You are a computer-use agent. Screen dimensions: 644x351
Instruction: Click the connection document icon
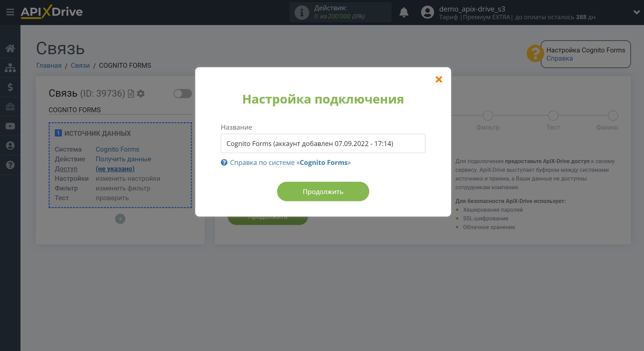point(131,94)
